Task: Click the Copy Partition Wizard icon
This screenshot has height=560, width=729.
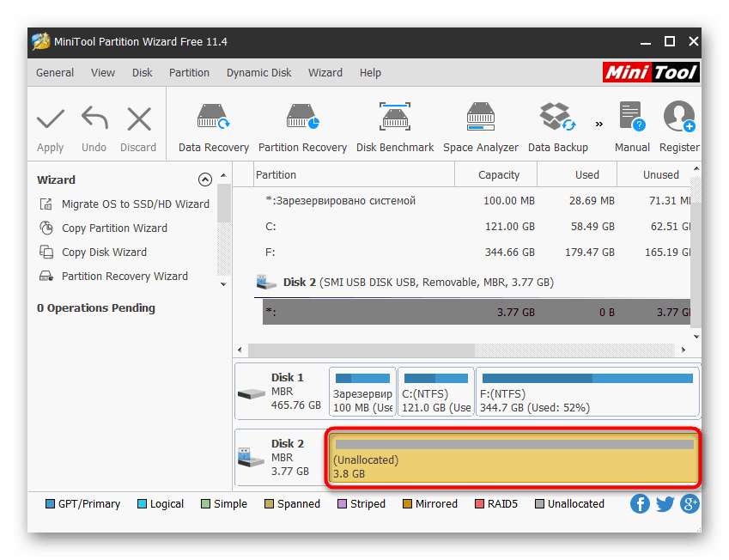Action: click(x=46, y=228)
